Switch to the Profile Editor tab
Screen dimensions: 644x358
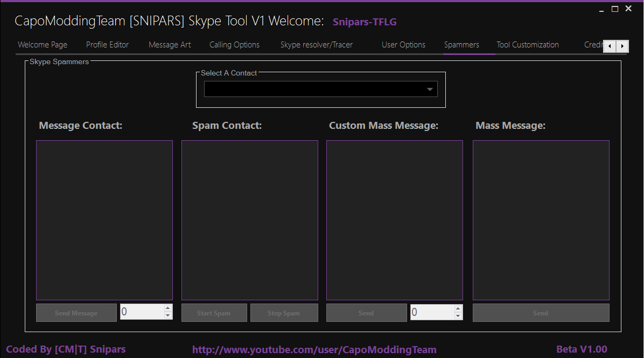(107, 45)
